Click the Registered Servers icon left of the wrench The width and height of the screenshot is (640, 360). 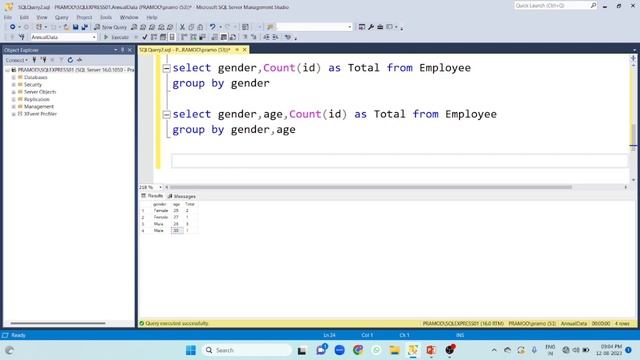click(x=362, y=27)
